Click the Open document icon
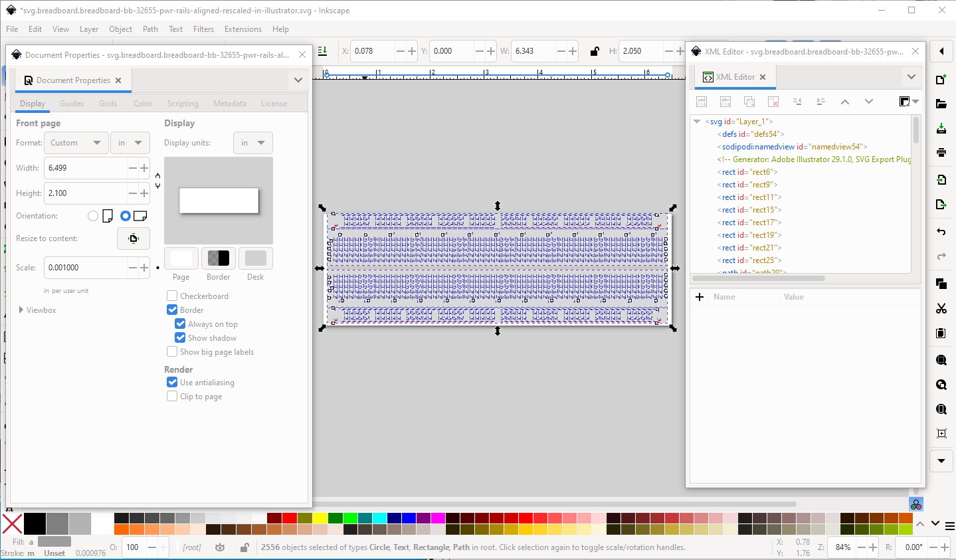The width and height of the screenshot is (956, 560). (x=941, y=104)
